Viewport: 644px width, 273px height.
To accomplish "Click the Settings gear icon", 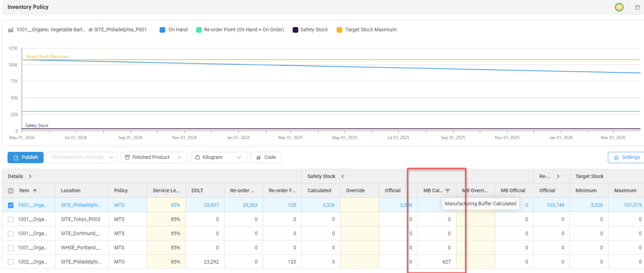I will (616, 157).
